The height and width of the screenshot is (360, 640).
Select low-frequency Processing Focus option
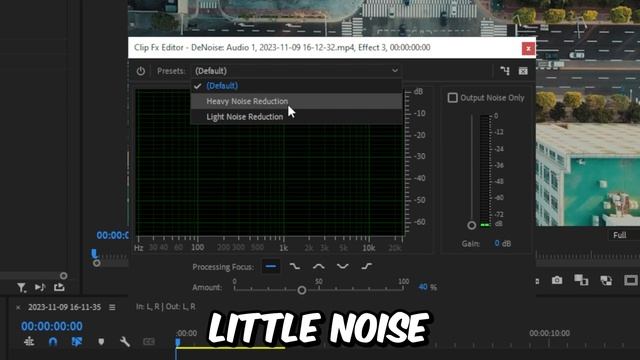pos(295,267)
